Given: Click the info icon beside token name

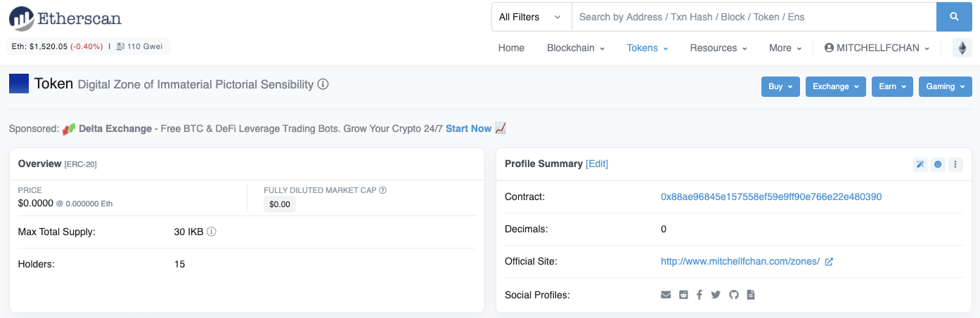Looking at the screenshot, I should coord(323,84).
